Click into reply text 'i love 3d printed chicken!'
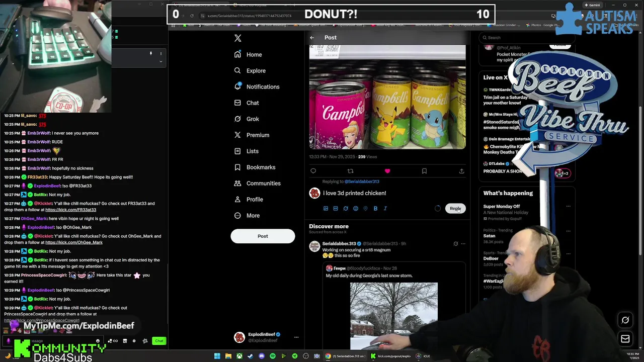This screenshot has height=362, width=644. [x=355, y=193]
